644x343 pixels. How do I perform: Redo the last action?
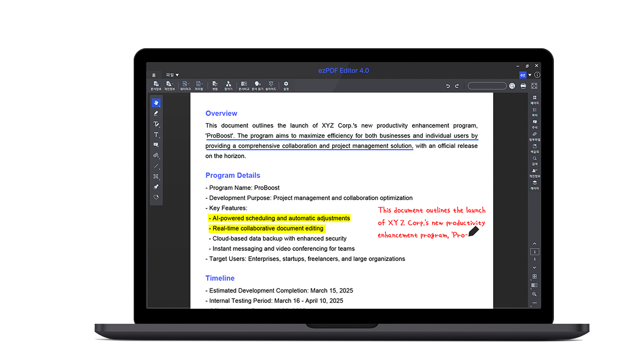click(457, 86)
